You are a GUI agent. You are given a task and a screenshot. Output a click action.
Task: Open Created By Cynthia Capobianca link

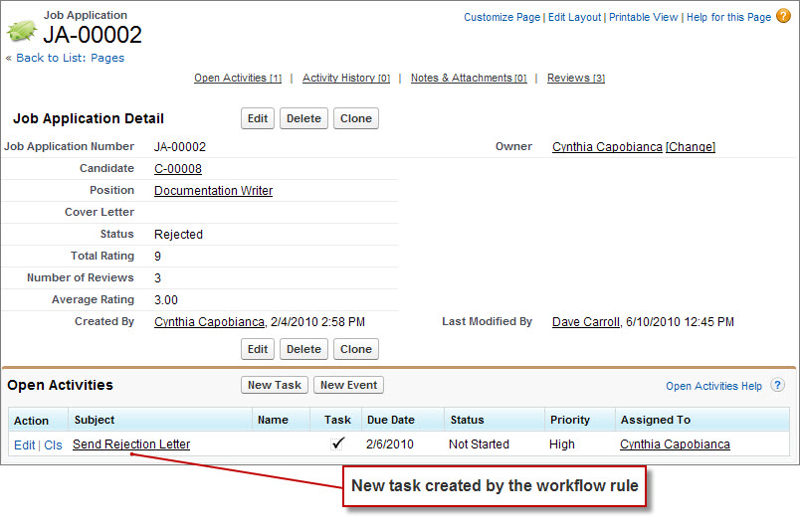[209, 322]
